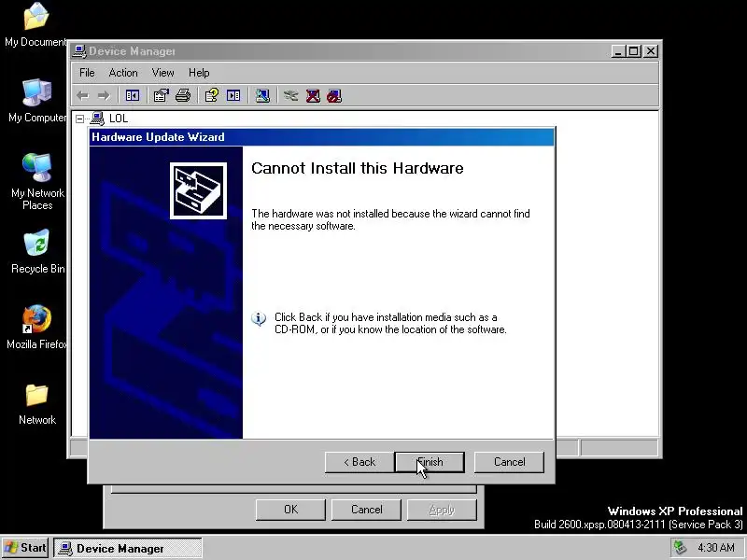747x560 pixels.
Task: Open the Start menu
Action: tap(26, 548)
